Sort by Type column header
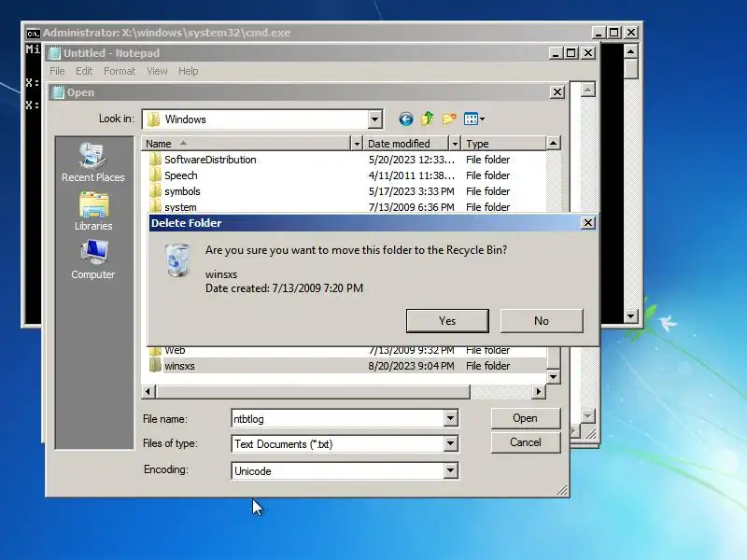The height and width of the screenshot is (560, 747). (503, 144)
